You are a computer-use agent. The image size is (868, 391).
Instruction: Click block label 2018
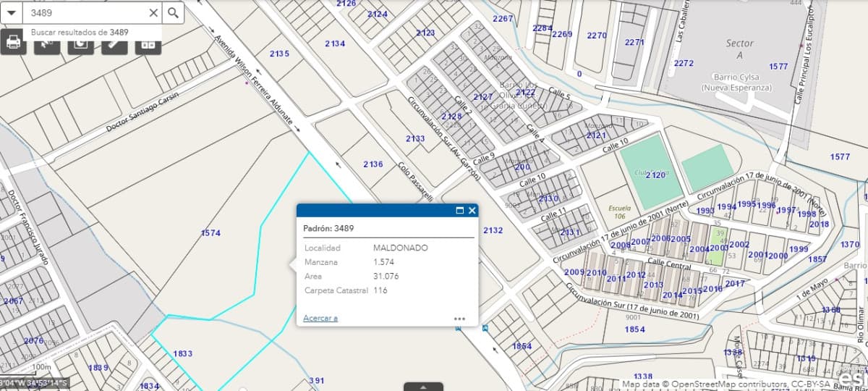(x=819, y=224)
